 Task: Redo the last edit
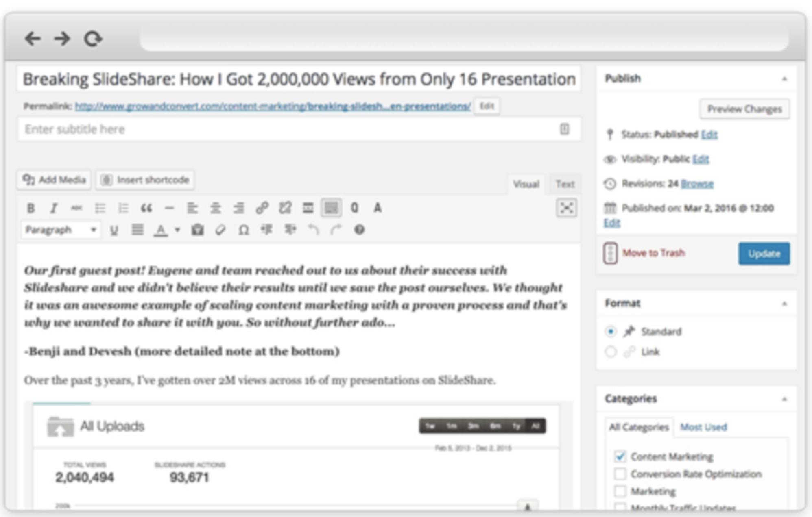336,230
